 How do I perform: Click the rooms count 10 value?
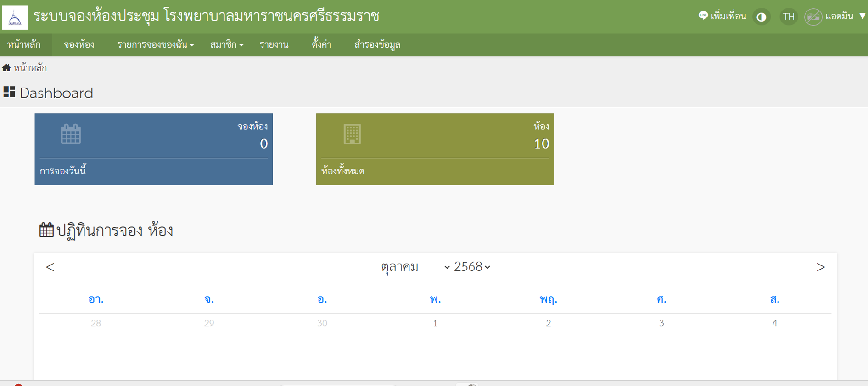542,144
